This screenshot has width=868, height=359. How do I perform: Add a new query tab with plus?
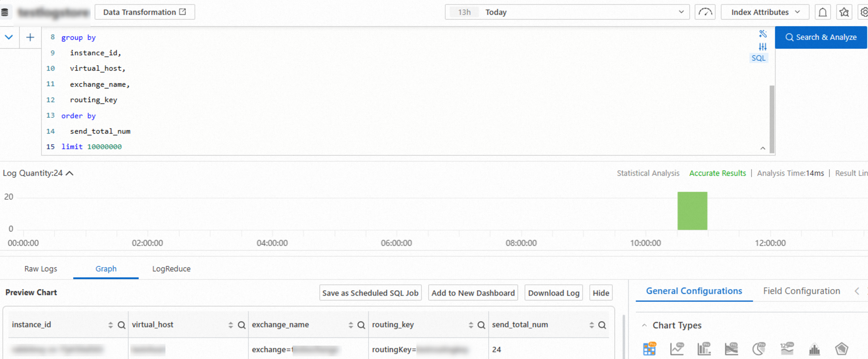point(30,37)
